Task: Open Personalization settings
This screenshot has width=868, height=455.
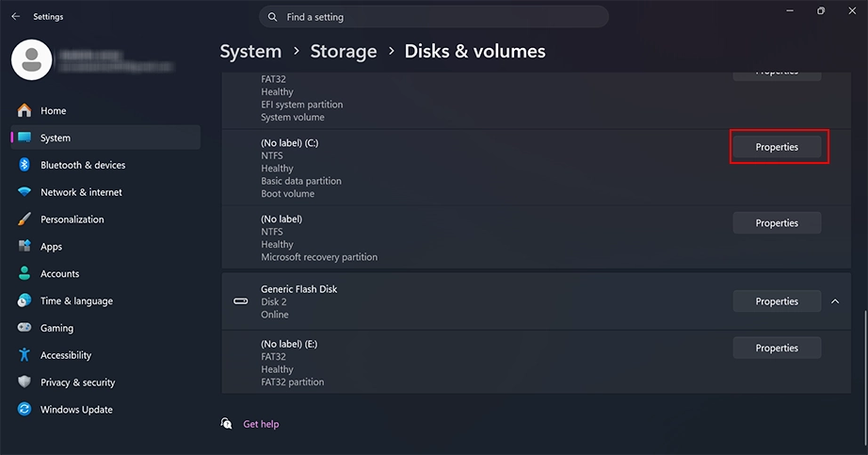Action: click(105, 219)
